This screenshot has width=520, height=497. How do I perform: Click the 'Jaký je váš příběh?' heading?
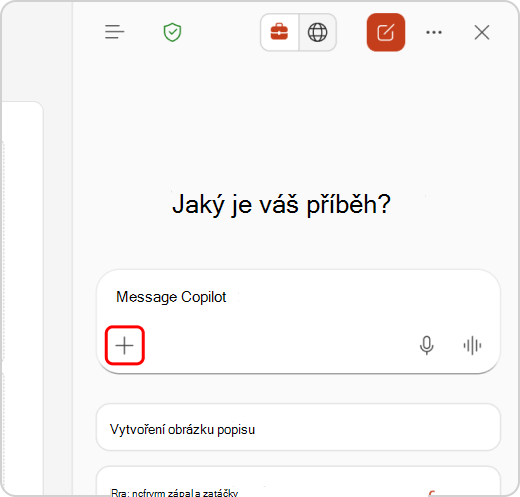coord(281,204)
